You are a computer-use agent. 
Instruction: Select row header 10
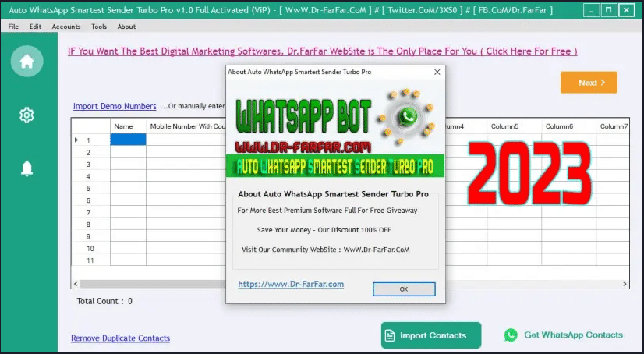pyautogui.click(x=90, y=249)
